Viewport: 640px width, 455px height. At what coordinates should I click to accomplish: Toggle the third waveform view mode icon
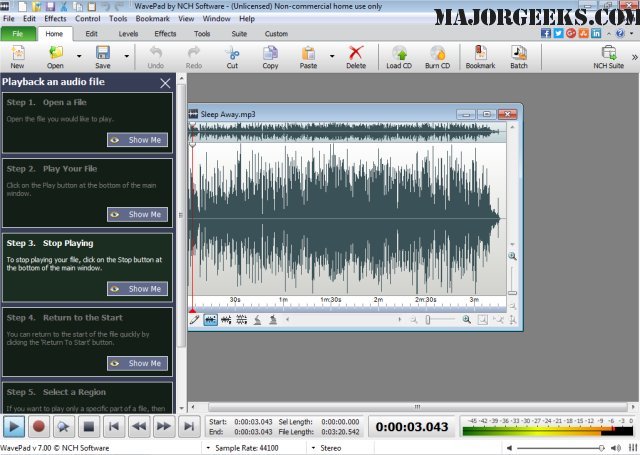click(242, 320)
